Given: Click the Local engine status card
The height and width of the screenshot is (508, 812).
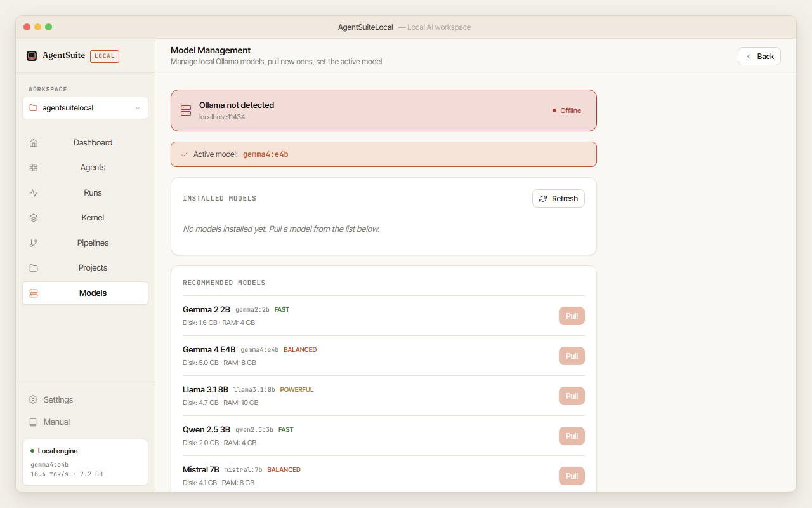Looking at the screenshot, I should 85,462.
